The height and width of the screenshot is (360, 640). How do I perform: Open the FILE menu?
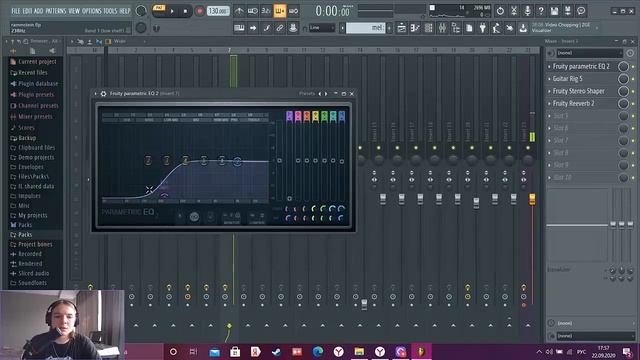click(16, 11)
